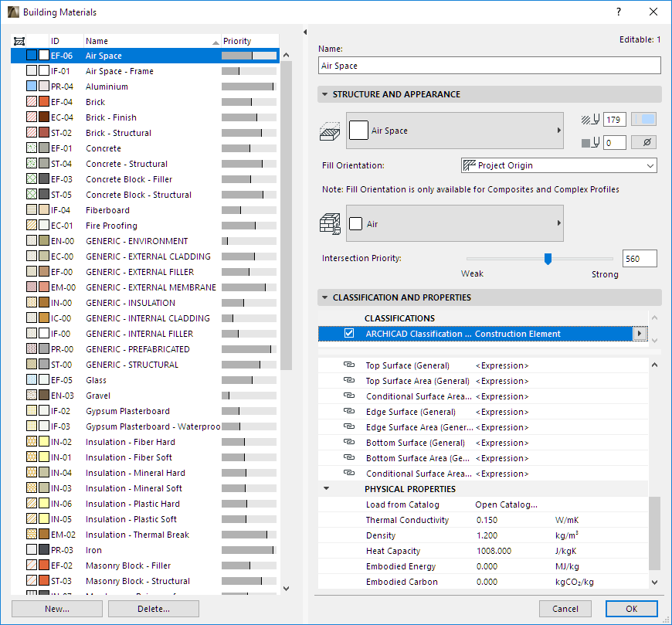Open the Air Space cut fill picker
The height and width of the screenshot is (625, 672).
pos(455,131)
